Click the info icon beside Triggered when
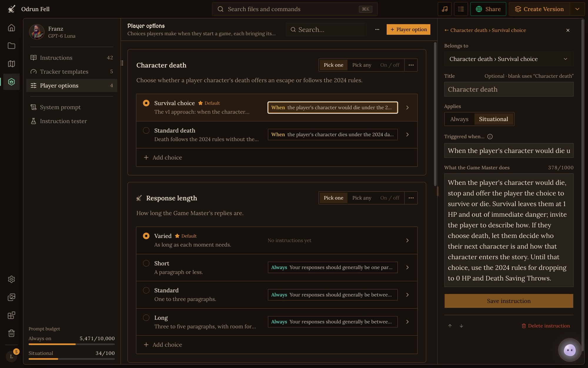 coord(490,137)
